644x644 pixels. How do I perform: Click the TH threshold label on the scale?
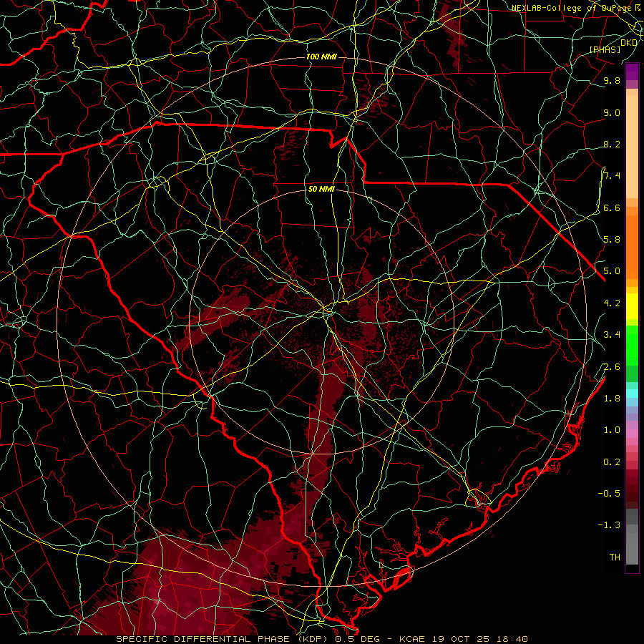click(615, 557)
